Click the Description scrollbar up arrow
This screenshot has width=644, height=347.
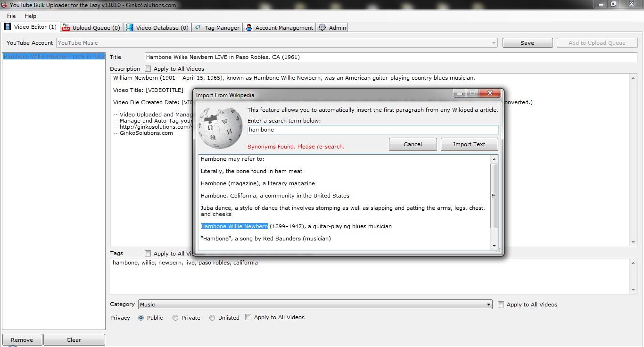[x=633, y=78]
